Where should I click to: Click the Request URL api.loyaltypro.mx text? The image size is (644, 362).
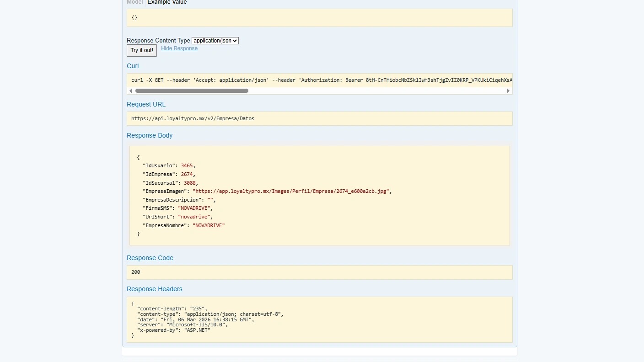193,118
